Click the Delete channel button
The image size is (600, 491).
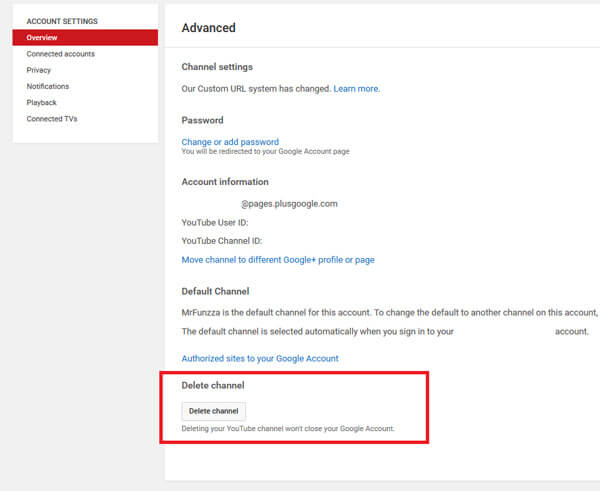tap(214, 411)
